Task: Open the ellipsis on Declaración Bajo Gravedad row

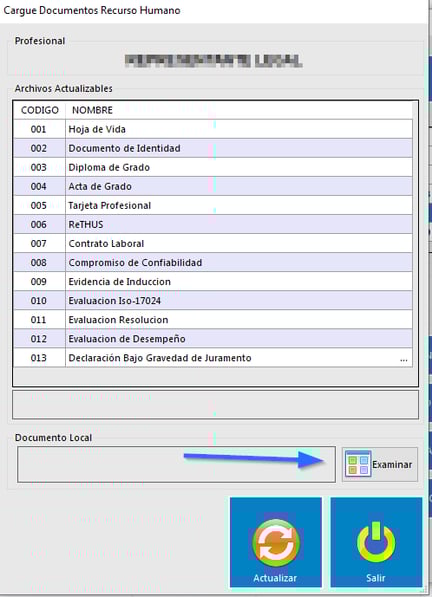Action: click(x=403, y=359)
